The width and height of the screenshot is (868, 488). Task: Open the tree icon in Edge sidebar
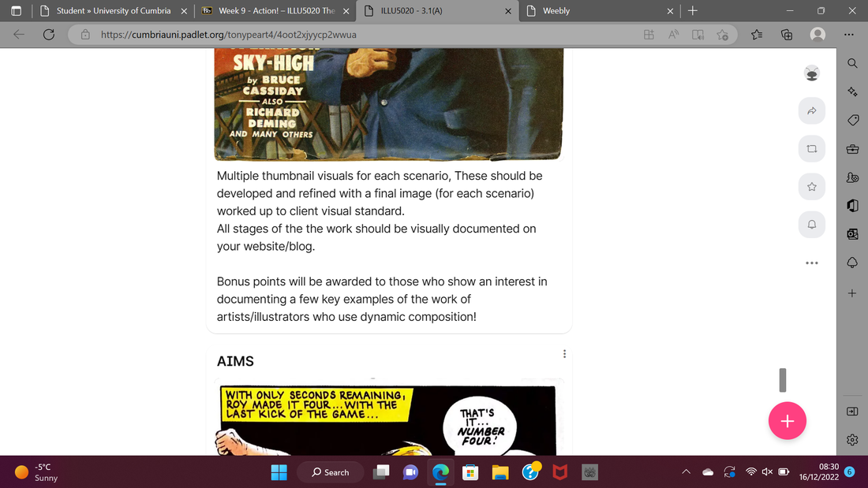[x=852, y=263]
